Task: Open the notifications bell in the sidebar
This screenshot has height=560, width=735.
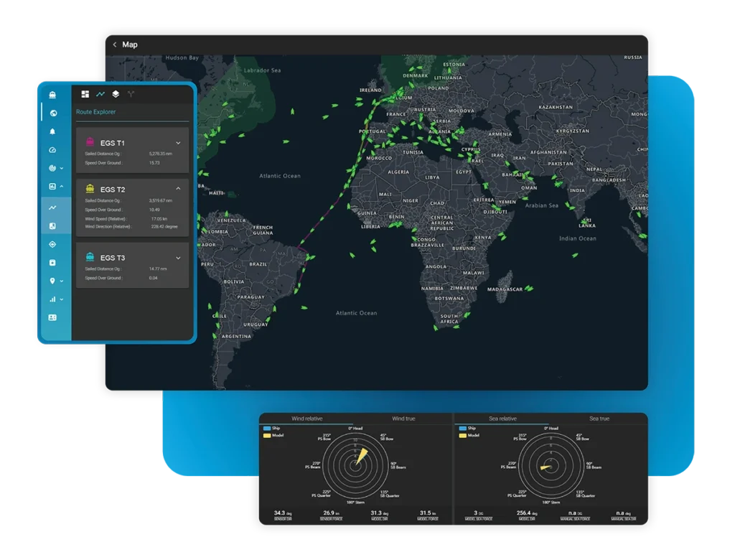Action: [x=53, y=131]
